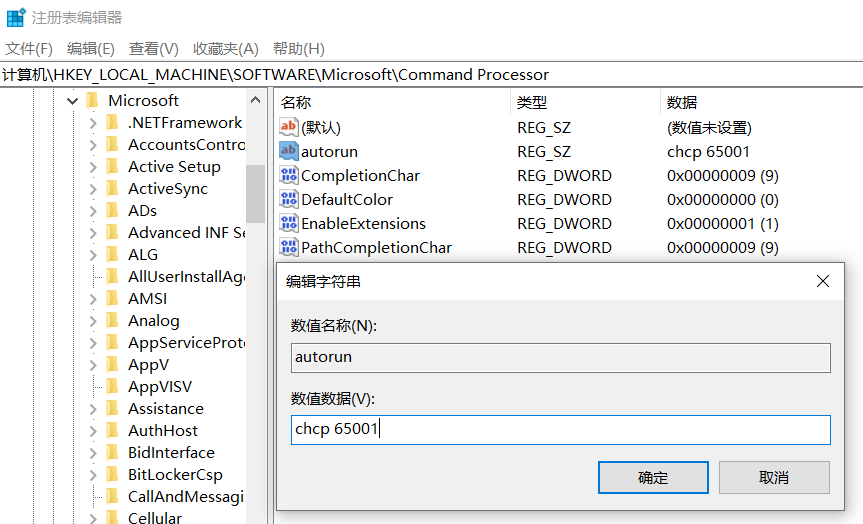This screenshot has width=863, height=524.
Task: Expand the ALG tree node
Action: (x=93, y=255)
